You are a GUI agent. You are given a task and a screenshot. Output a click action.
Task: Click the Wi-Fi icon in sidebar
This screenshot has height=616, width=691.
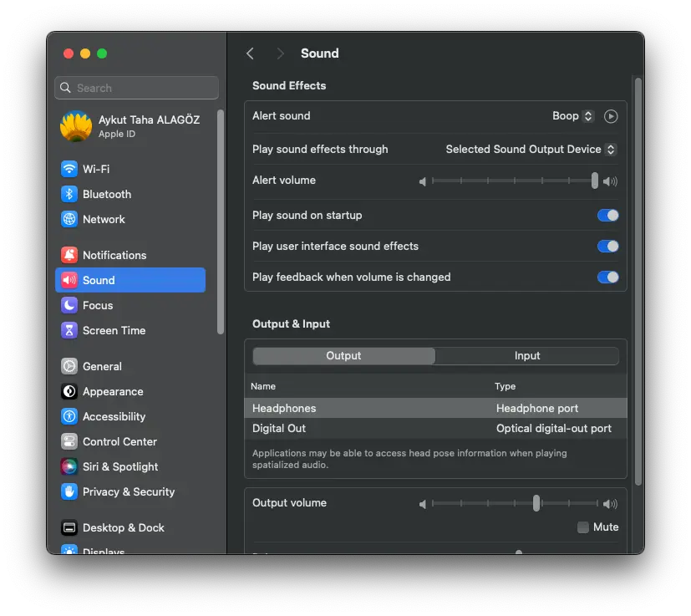(69, 169)
